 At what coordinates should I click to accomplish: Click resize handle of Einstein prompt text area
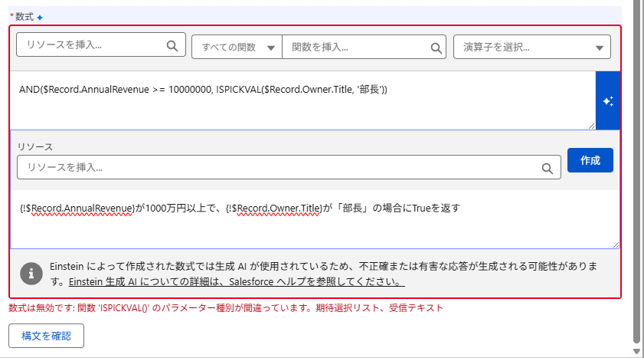(615, 244)
